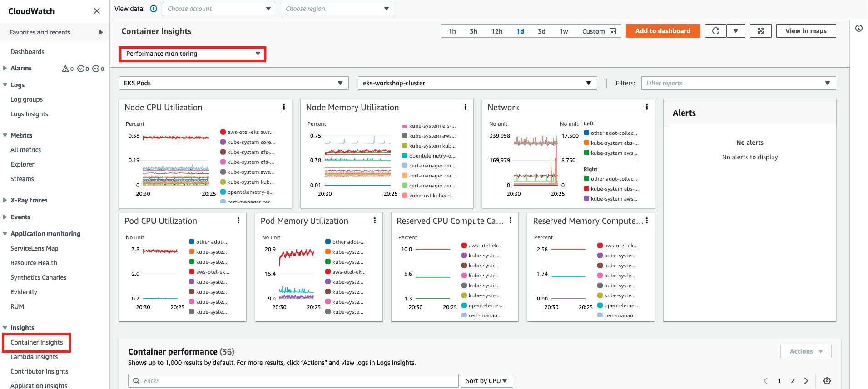Click the View in maps button
Screen dimensions: 868x389
click(805, 31)
